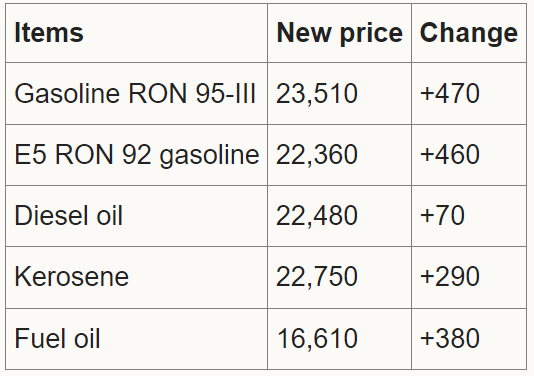Click the 22,750 price value
534x376 pixels.
(x=317, y=277)
